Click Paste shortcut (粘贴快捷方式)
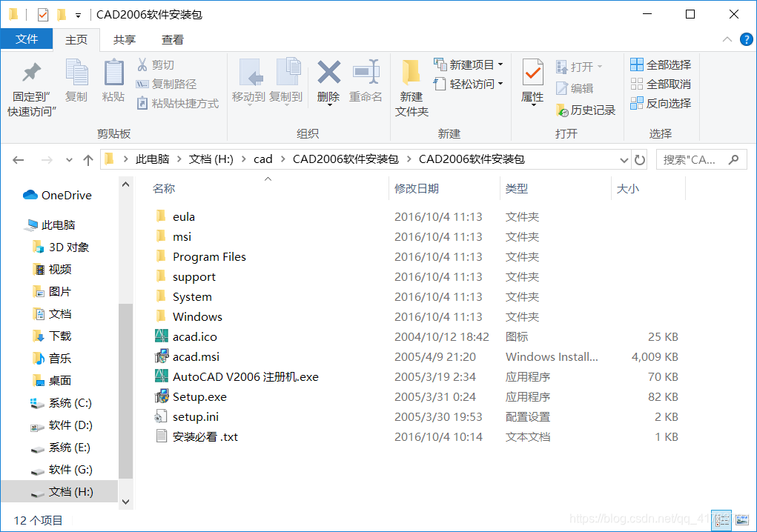This screenshot has height=532, width=757. click(178, 104)
